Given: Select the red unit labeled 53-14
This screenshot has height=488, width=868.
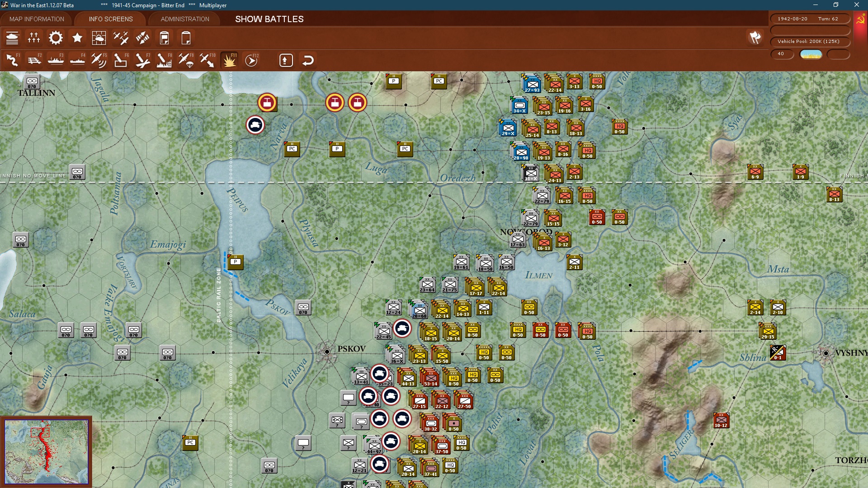Looking at the screenshot, I should coord(430,378).
